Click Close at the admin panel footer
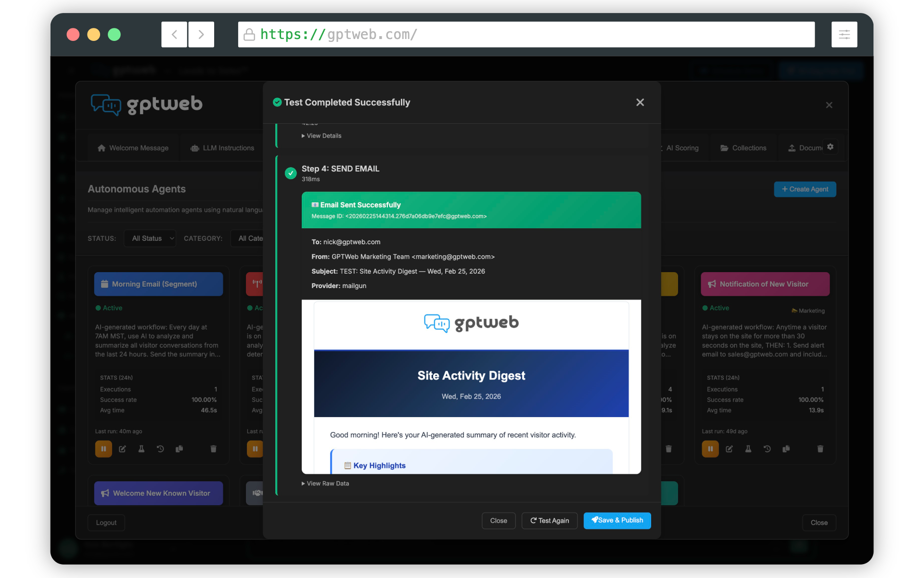Viewport: 924px width, 578px height. pos(819,523)
